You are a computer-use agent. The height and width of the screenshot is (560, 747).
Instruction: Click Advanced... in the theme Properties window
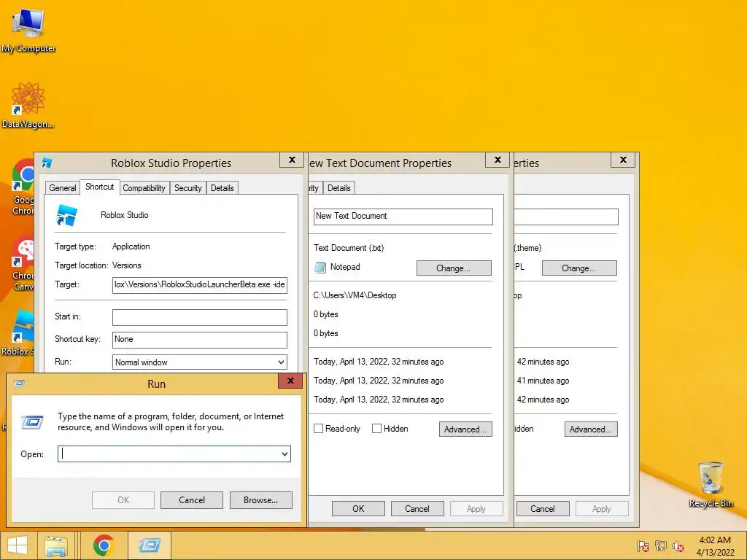pyautogui.click(x=591, y=429)
